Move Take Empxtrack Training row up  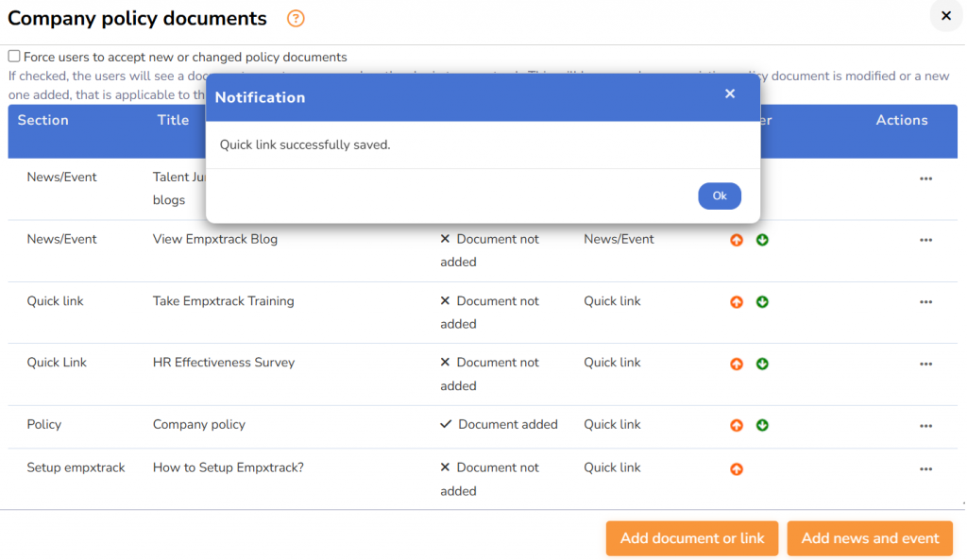pyautogui.click(x=737, y=302)
